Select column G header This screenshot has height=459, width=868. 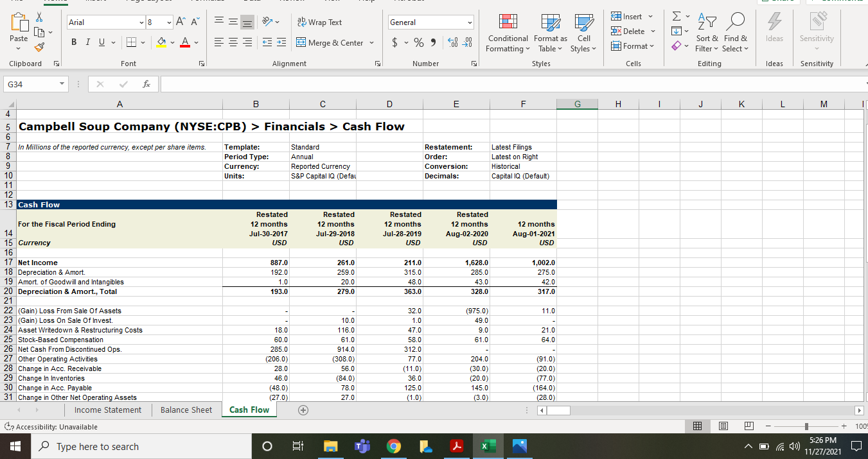pyautogui.click(x=577, y=103)
